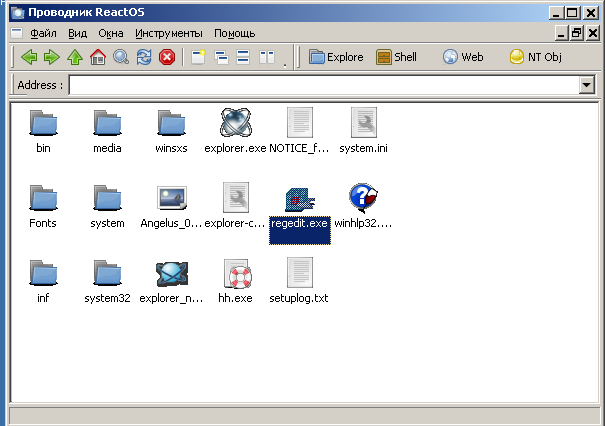Select the Fonts folder
605x426 pixels.
43,206
